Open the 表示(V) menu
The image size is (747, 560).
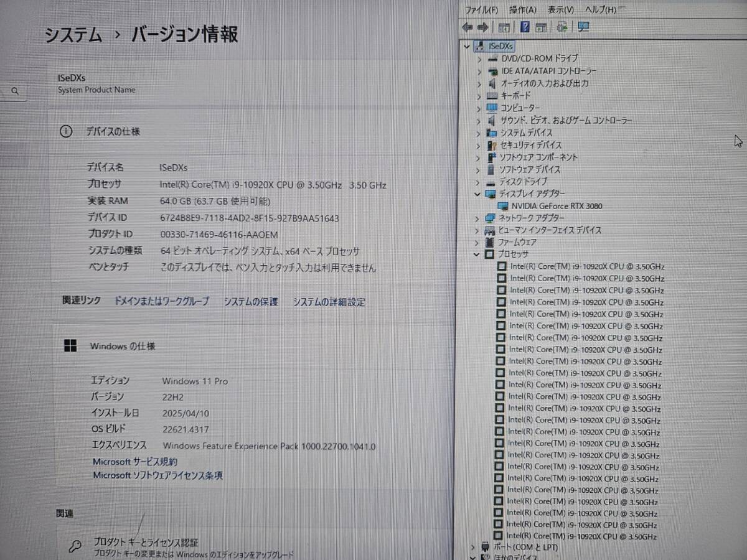pyautogui.click(x=561, y=10)
